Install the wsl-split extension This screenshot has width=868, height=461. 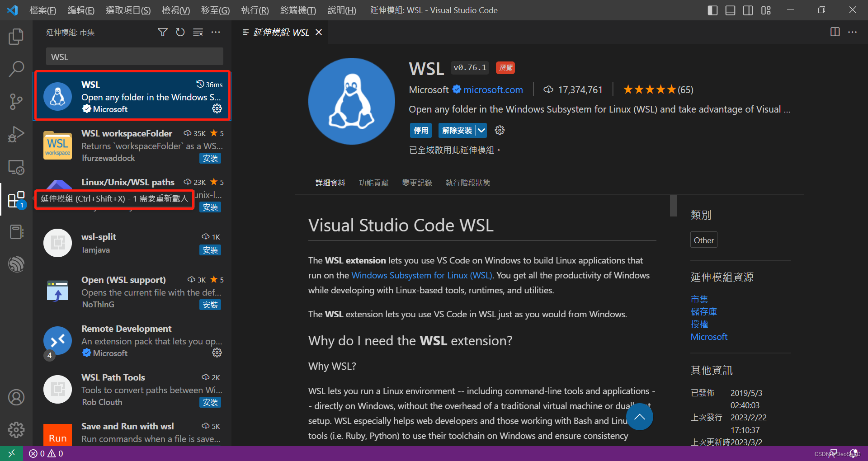point(210,250)
